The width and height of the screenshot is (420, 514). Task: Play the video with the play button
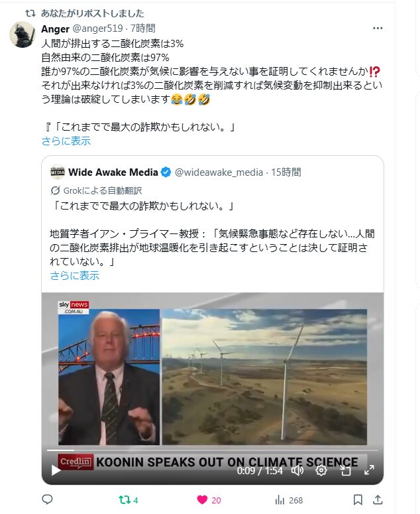(x=56, y=470)
